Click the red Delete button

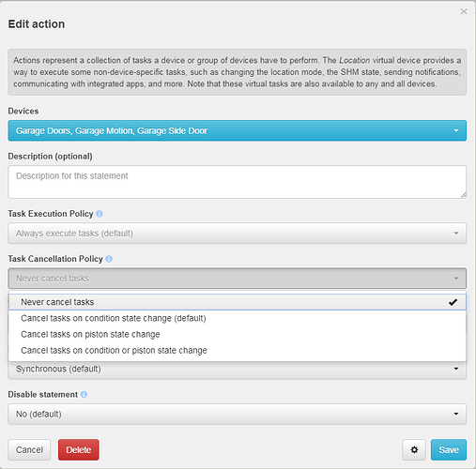point(79,449)
